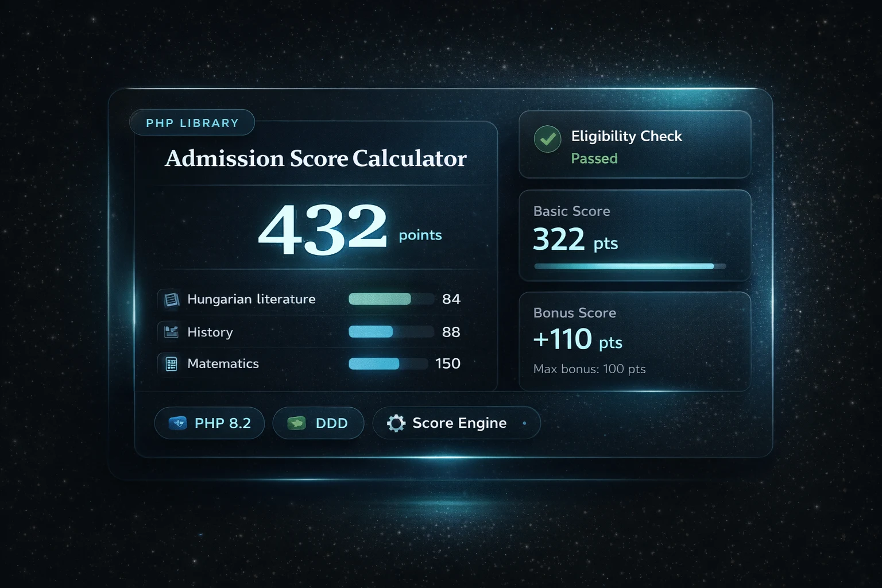Click the Matematics score 150
The width and height of the screenshot is (882, 588).
tap(448, 363)
